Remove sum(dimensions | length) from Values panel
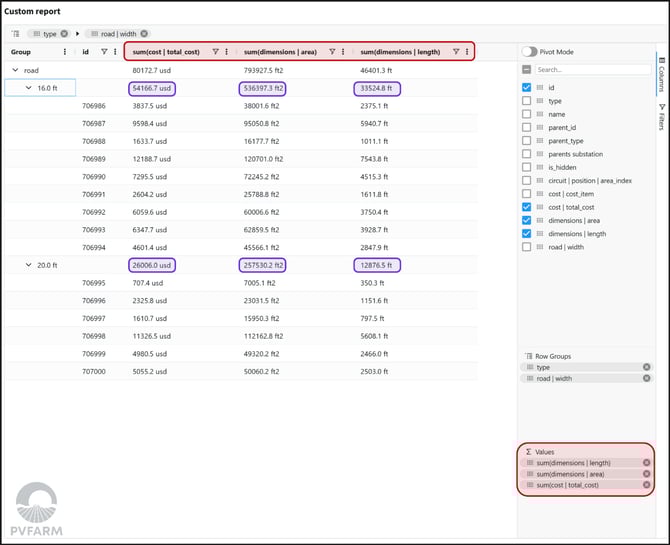 point(647,463)
